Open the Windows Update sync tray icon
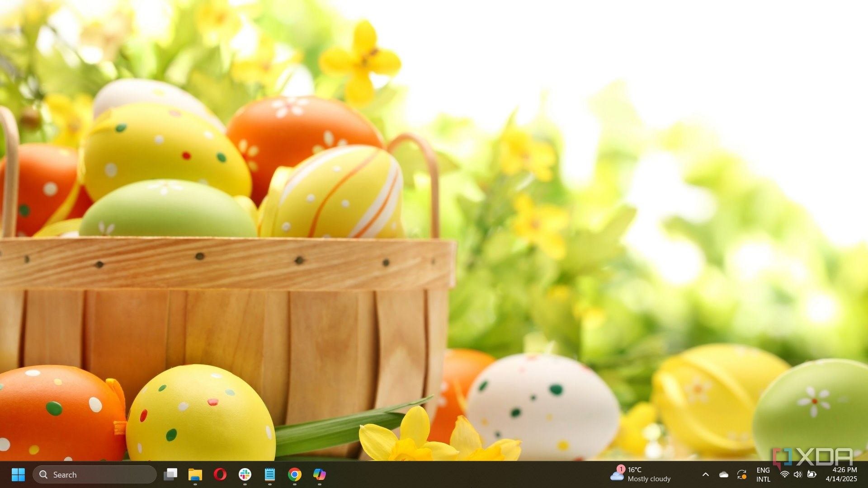Image resolution: width=868 pixels, height=488 pixels. [742, 474]
